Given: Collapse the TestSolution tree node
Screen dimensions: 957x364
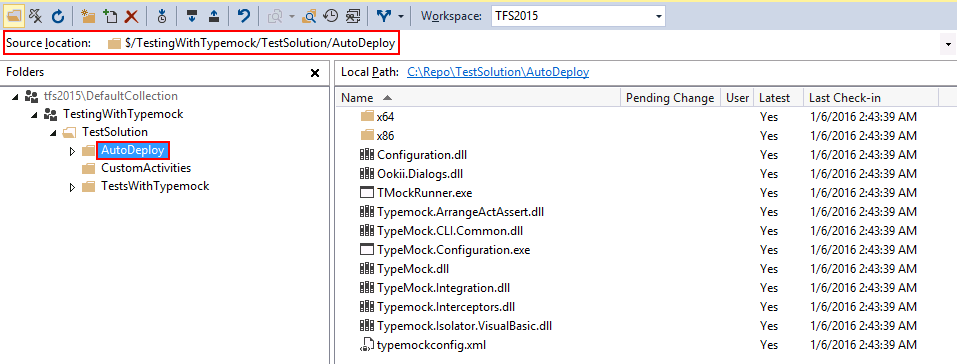Looking at the screenshot, I should pos(53,132).
